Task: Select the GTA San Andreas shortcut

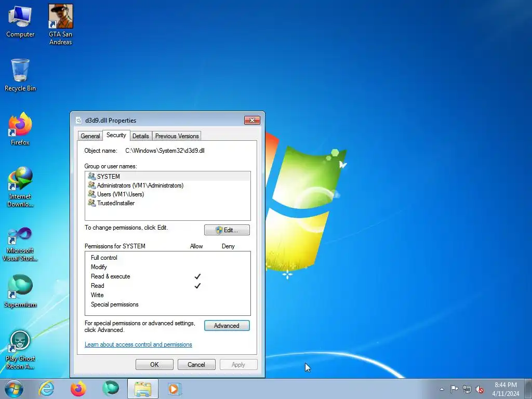Action: (x=60, y=24)
